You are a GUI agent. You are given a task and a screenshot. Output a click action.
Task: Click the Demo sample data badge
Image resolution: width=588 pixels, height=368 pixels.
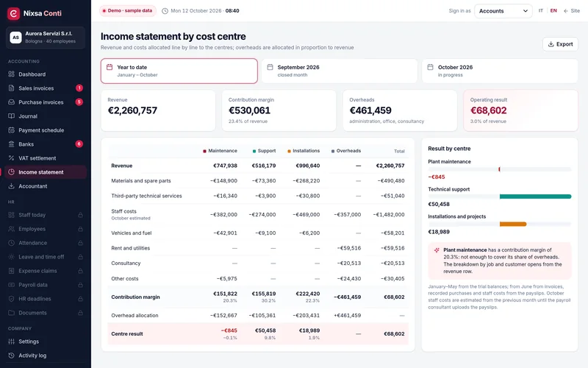(127, 11)
